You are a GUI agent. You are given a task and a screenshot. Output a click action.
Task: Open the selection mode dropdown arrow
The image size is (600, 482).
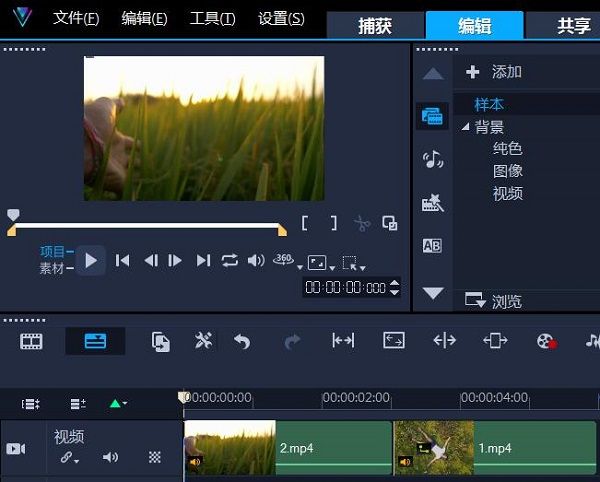(x=363, y=268)
